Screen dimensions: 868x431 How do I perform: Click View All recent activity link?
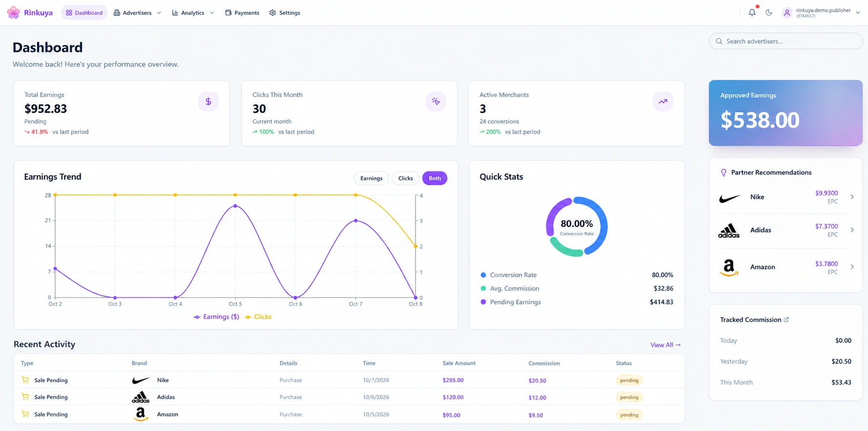(x=666, y=345)
